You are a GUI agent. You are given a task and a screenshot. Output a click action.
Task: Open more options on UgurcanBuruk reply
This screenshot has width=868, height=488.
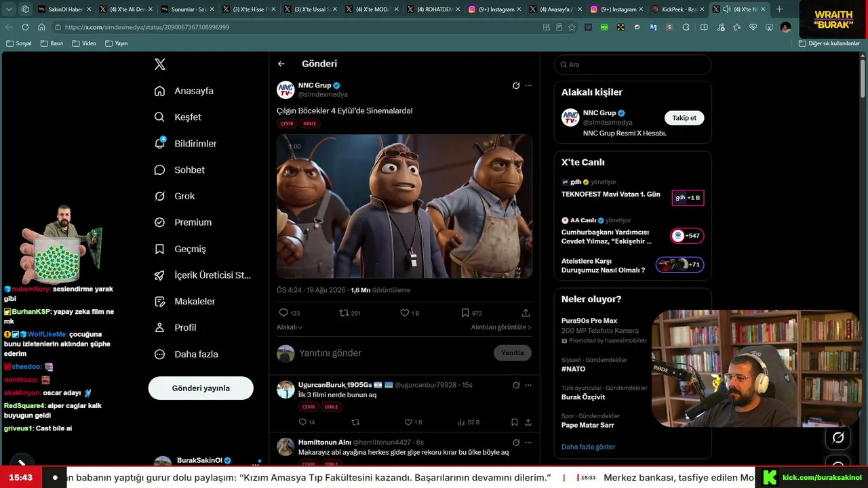[528, 385]
